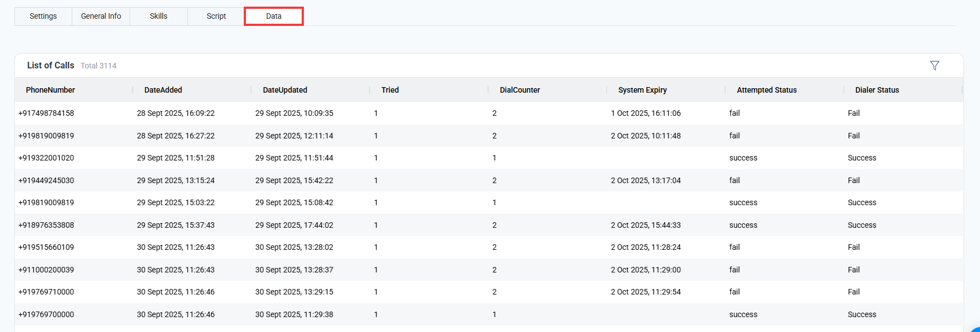Viewport: 980px width, 332px height.
Task: Open the General Info tab
Action: 101,16
